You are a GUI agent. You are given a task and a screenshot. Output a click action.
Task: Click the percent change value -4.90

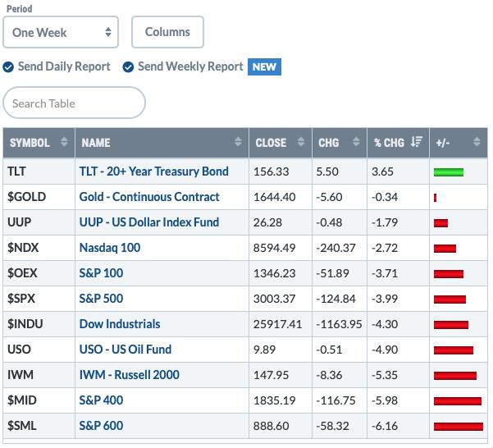(385, 350)
